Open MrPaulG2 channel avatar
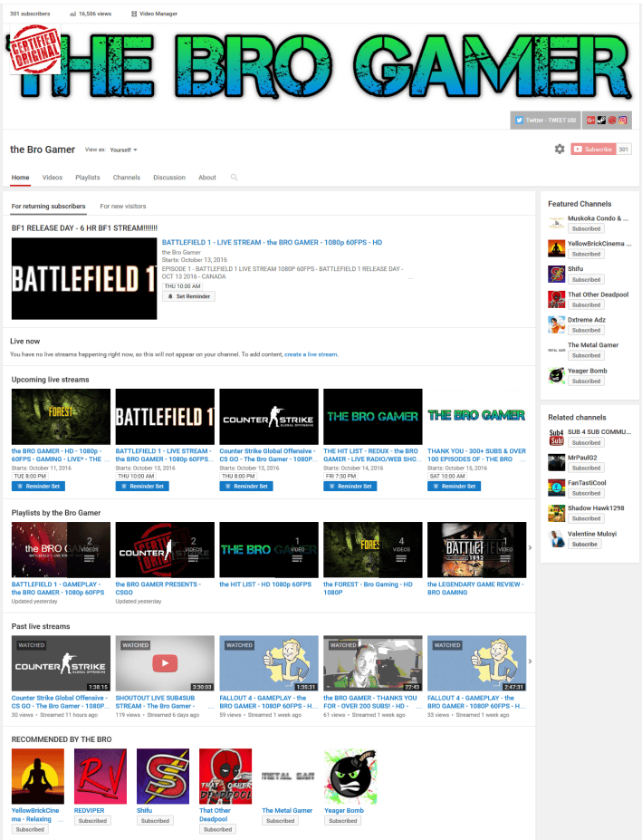Screen dimensions: 642x840 (x=556, y=462)
